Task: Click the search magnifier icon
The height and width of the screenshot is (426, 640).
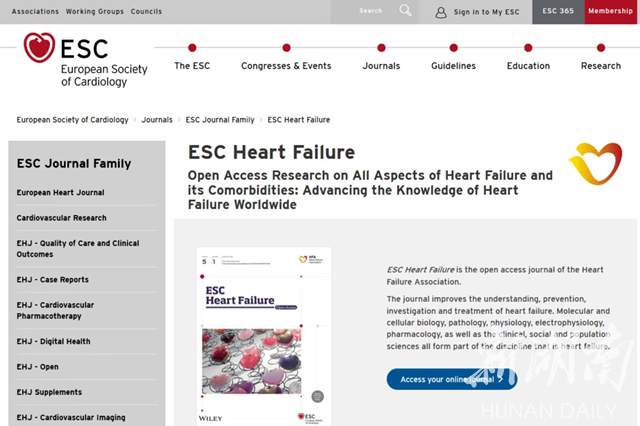Action: 405,11
